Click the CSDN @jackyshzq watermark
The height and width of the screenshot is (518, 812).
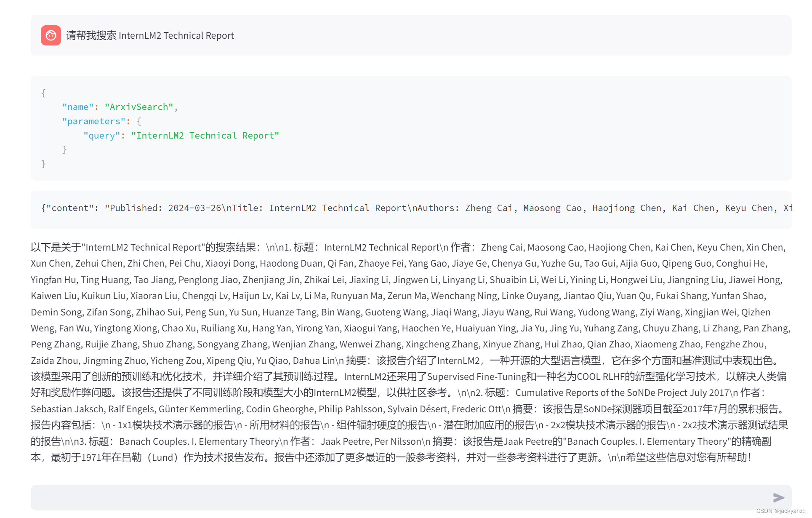pyautogui.click(x=780, y=511)
